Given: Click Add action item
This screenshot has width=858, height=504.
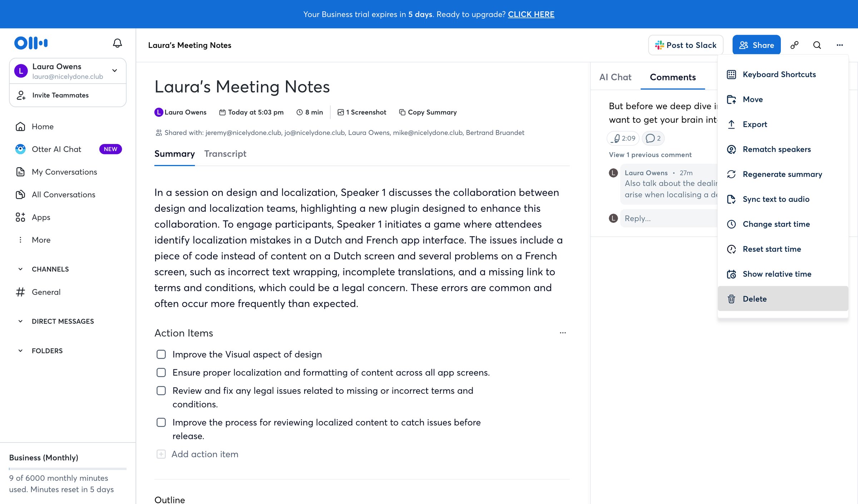Looking at the screenshot, I should click(204, 454).
